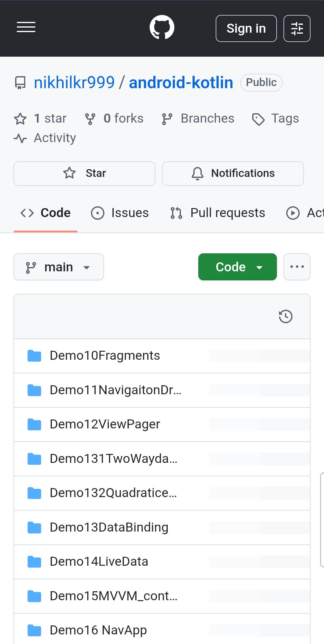View stargazers via 1 star link
This screenshot has width=324, height=644.
point(40,118)
